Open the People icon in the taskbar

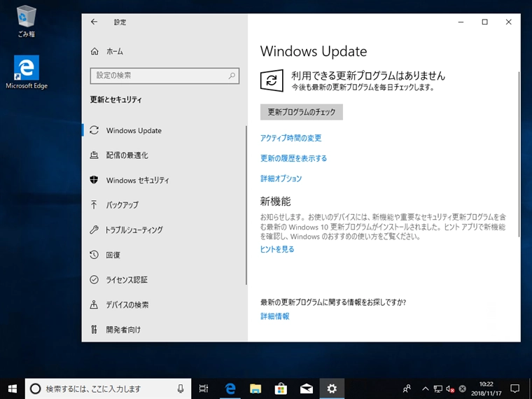click(x=407, y=388)
